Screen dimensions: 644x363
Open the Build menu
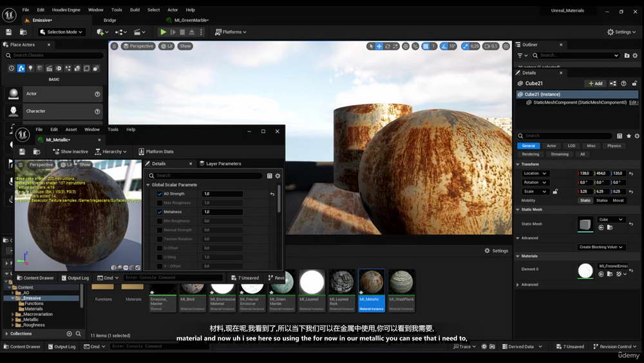[135, 10]
